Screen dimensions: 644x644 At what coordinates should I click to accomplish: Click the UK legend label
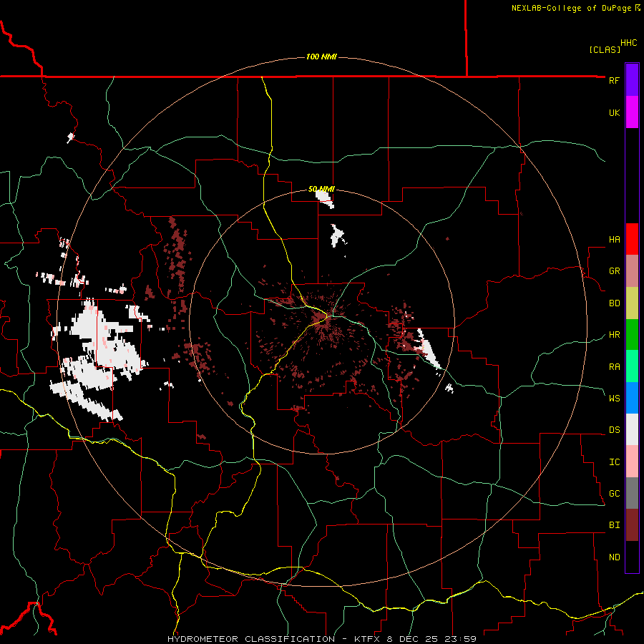click(614, 112)
